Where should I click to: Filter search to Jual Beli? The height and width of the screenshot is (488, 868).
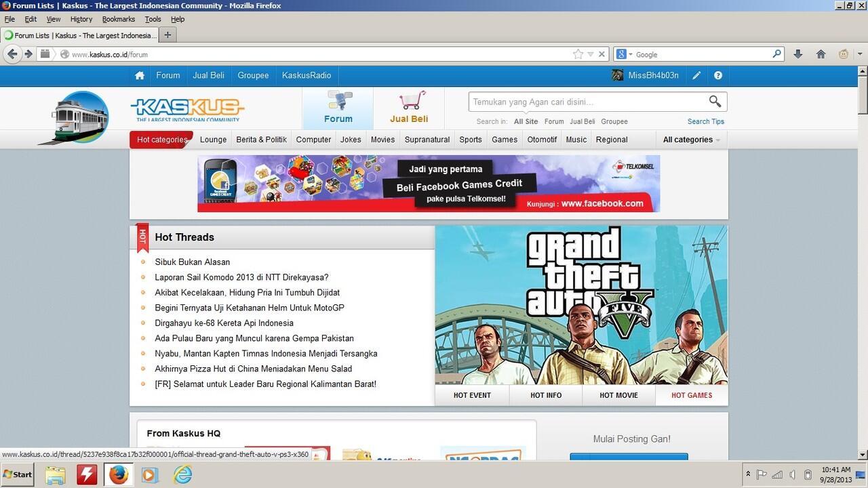click(x=583, y=121)
